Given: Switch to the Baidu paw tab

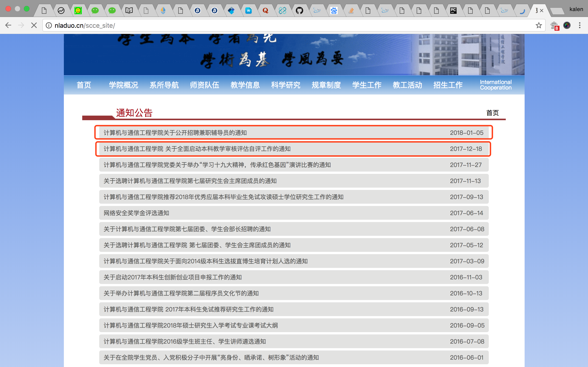Looking at the screenshot, I should [334, 11].
